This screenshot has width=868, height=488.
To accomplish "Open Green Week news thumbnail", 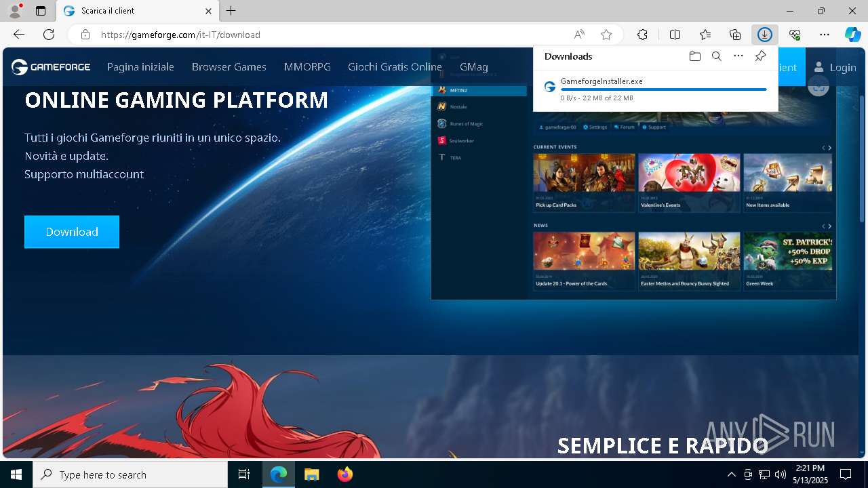I will 788,261.
